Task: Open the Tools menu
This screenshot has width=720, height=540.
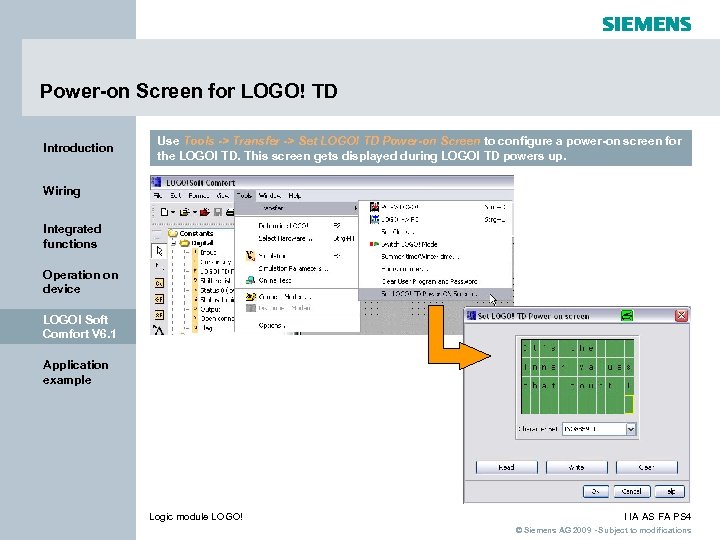Action: [244, 196]
